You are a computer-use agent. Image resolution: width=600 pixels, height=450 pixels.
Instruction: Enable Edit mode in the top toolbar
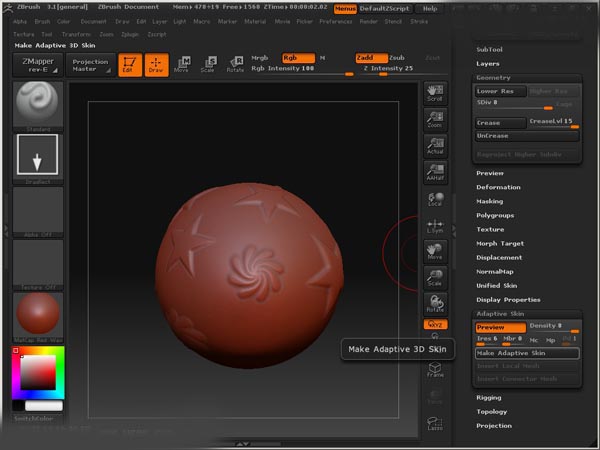(x=127, y=65)
